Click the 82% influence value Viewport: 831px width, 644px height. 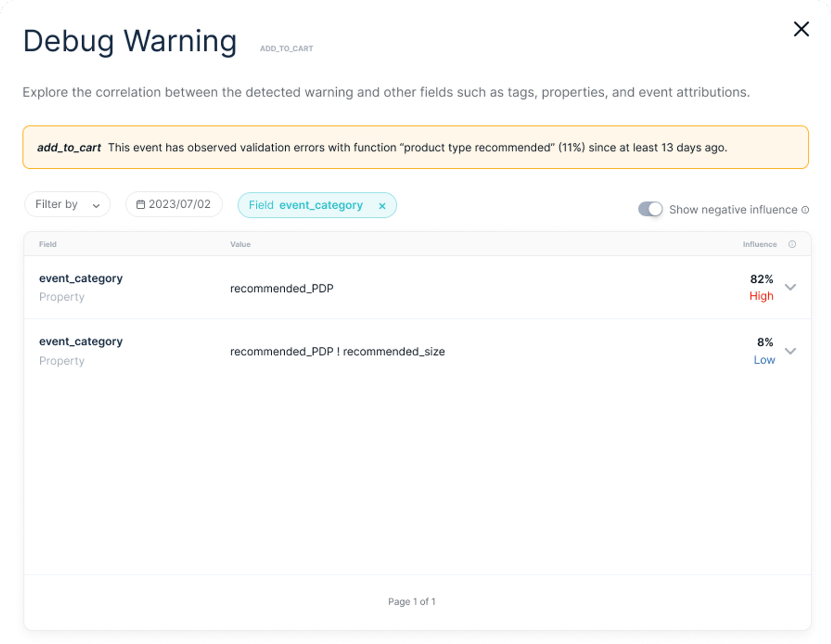[761, 279]
